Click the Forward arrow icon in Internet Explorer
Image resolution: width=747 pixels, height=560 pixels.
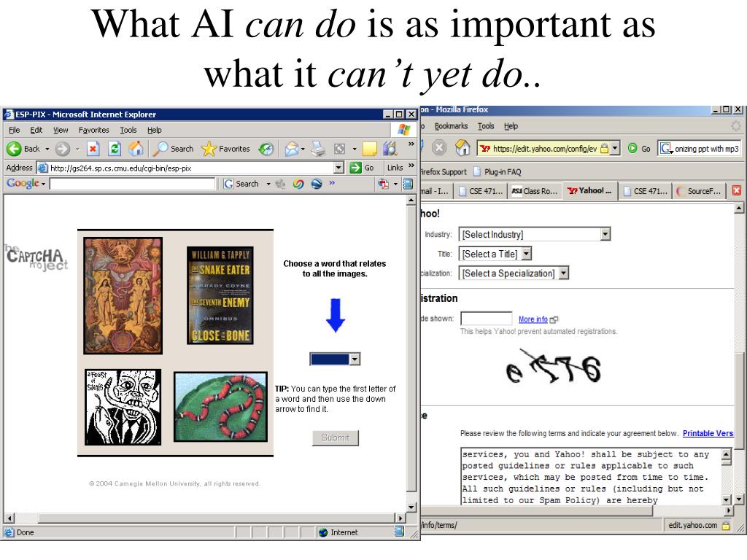(63, 149)
